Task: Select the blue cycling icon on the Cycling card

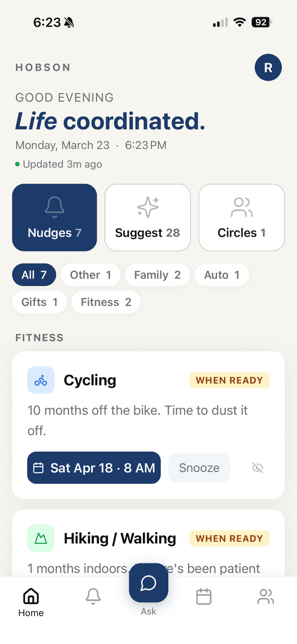Action: (41, 380)
